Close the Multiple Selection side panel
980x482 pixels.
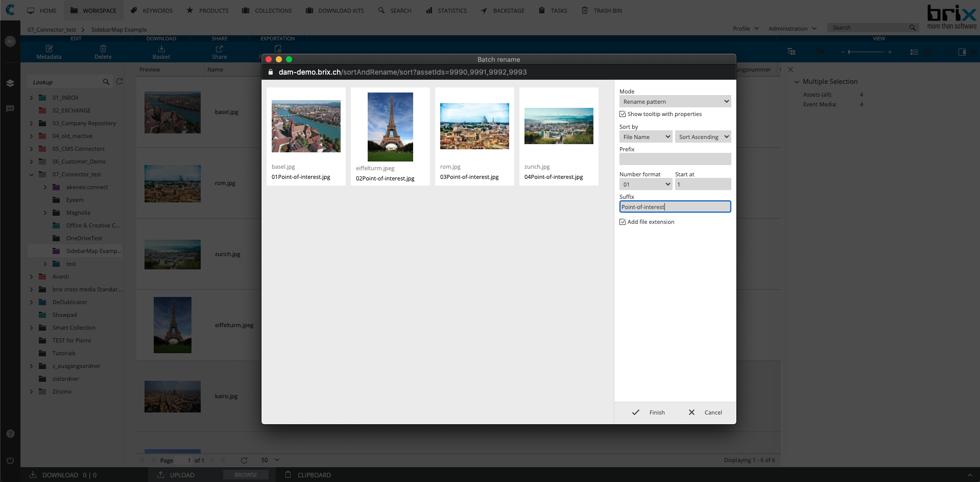point(791,70)
